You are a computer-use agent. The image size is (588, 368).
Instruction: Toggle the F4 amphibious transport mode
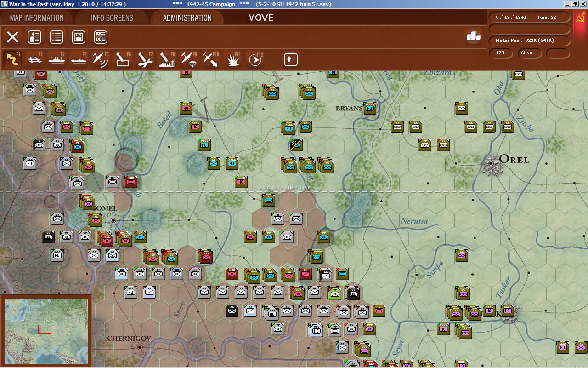(79, 59)
